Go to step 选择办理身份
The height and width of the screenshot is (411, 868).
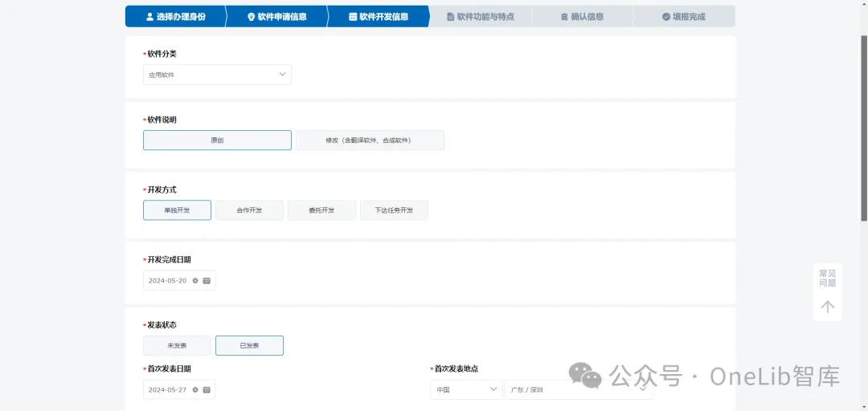[x=175, y=17]
